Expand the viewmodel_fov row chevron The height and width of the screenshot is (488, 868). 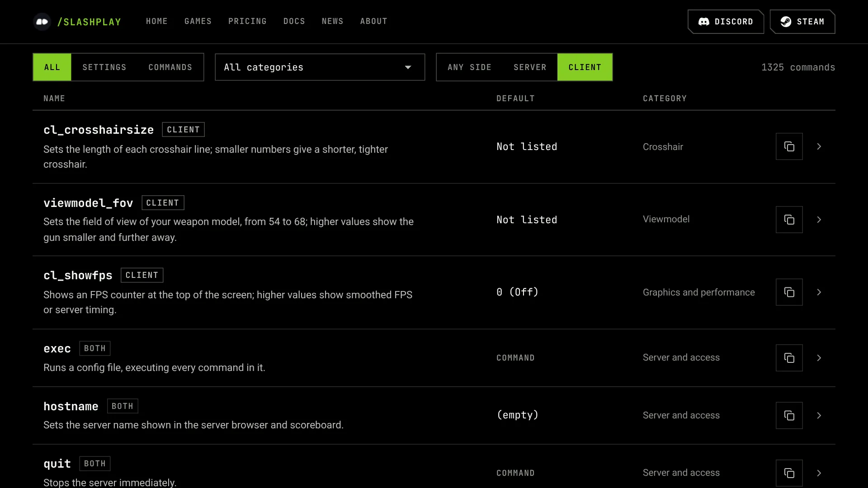(819, 220)
